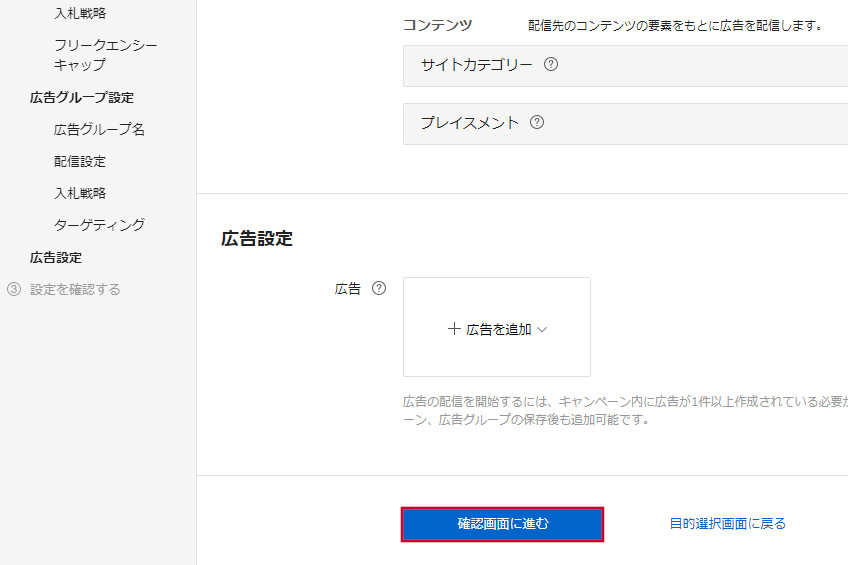Select 広告グループ設定 in the sidebar

tap(82, 97)
